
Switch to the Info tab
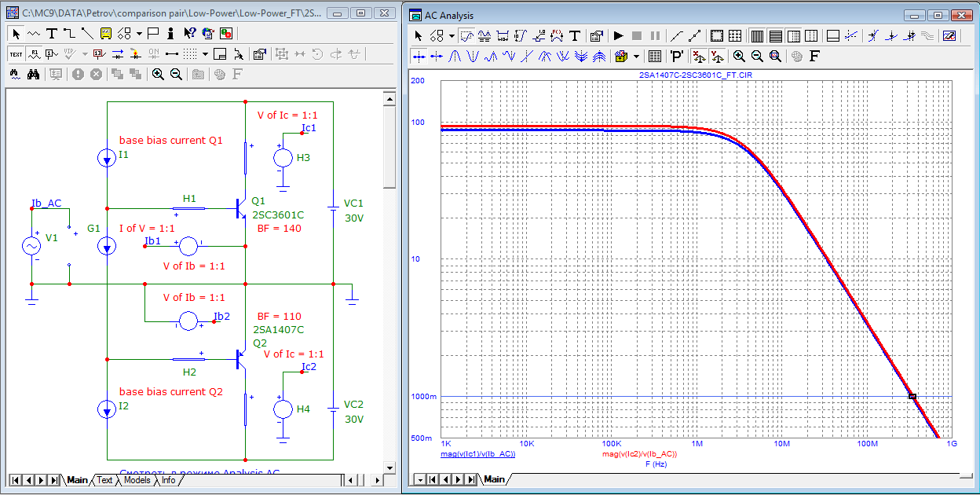[x=168, y=480]
